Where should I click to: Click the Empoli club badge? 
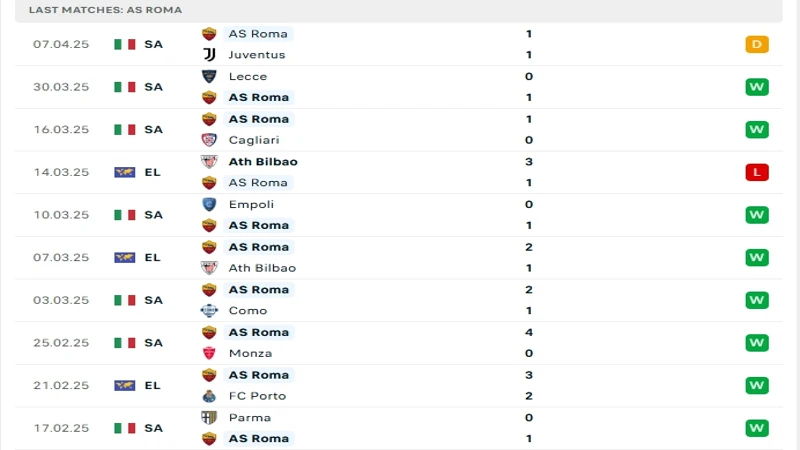[209, 205]
